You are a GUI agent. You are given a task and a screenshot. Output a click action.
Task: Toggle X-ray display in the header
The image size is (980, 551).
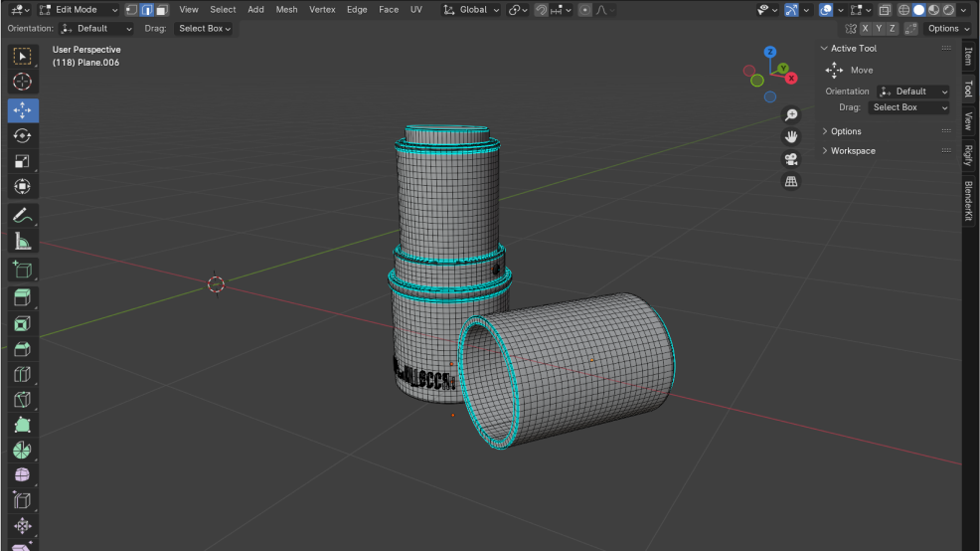pyautogui.click(x=884, y=10)
